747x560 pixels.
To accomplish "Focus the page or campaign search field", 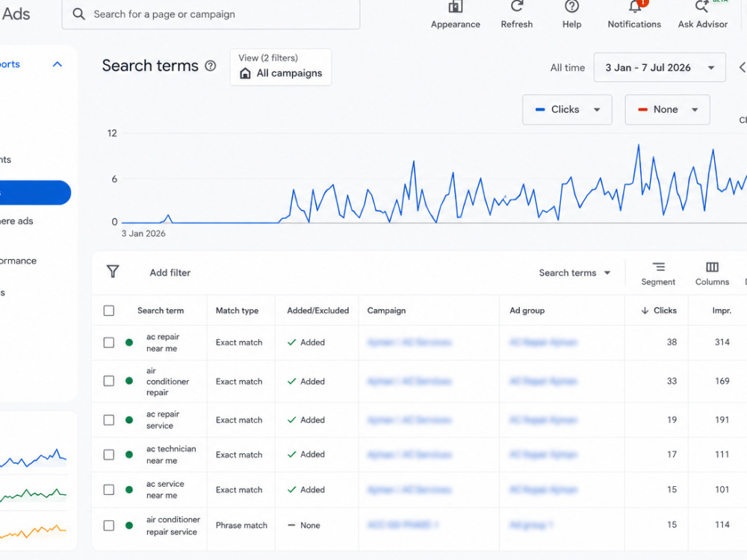I will pos(211,14).
